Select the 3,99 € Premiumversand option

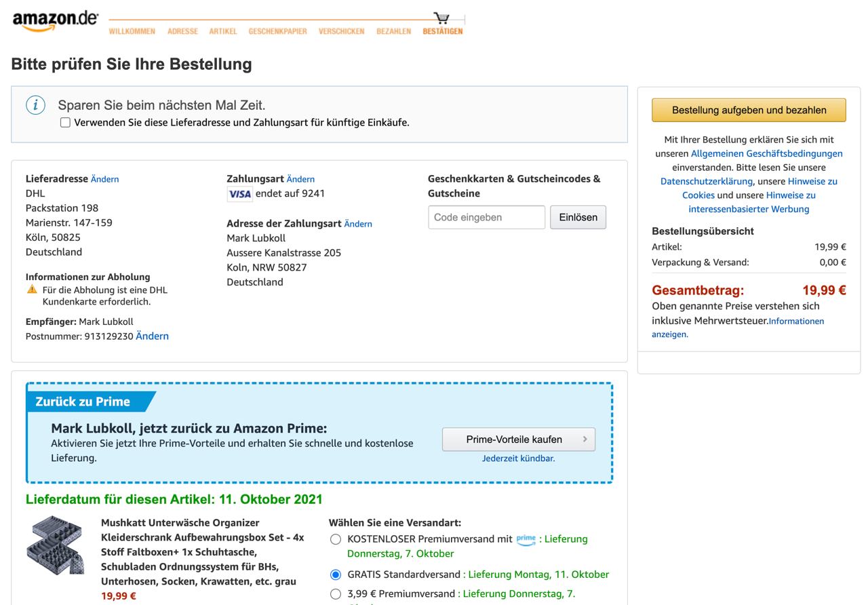click(336, 594)
